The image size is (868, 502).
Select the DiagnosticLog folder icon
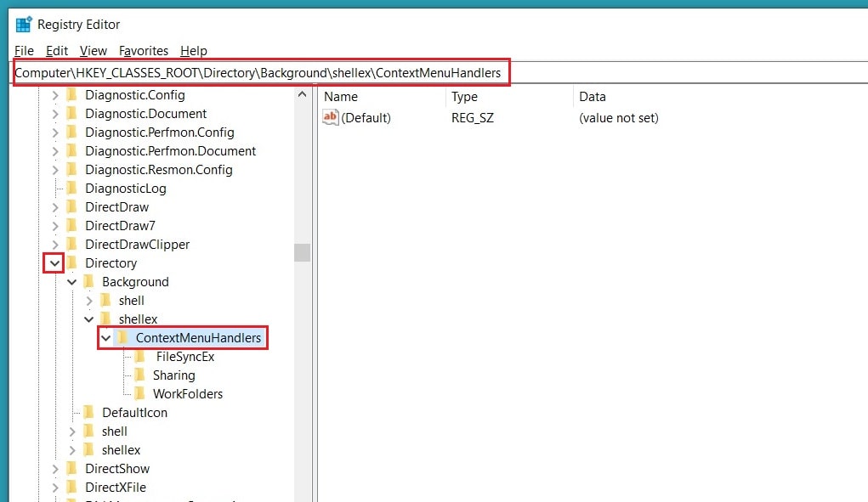click(72, 189)
